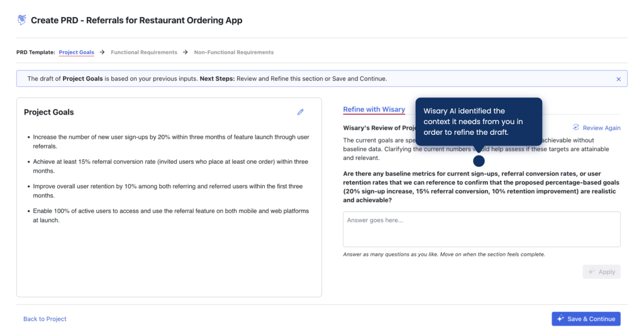Viewport: 644px width, 335px height.
Task: Click the Apply button
Action: pyautogui.click(x=601, y=271)
